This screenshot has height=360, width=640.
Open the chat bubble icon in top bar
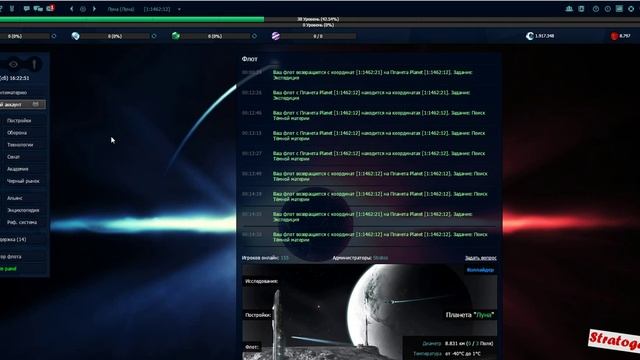27,9
